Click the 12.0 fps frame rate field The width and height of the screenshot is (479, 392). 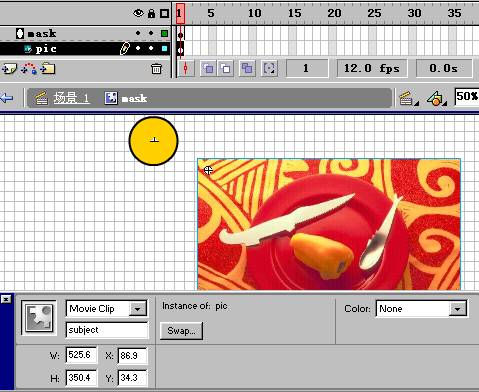(372, 68)
